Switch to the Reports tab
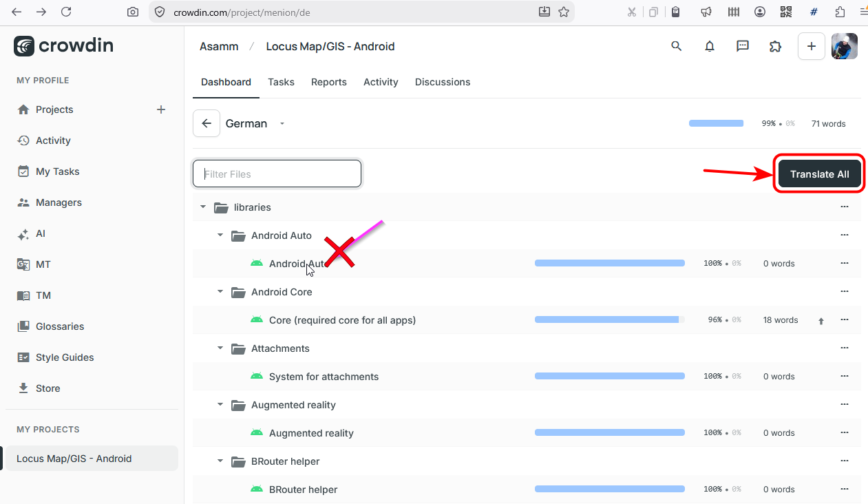This screenshot has width=868, height=504. pyautogui.click(x=329, y=82)
